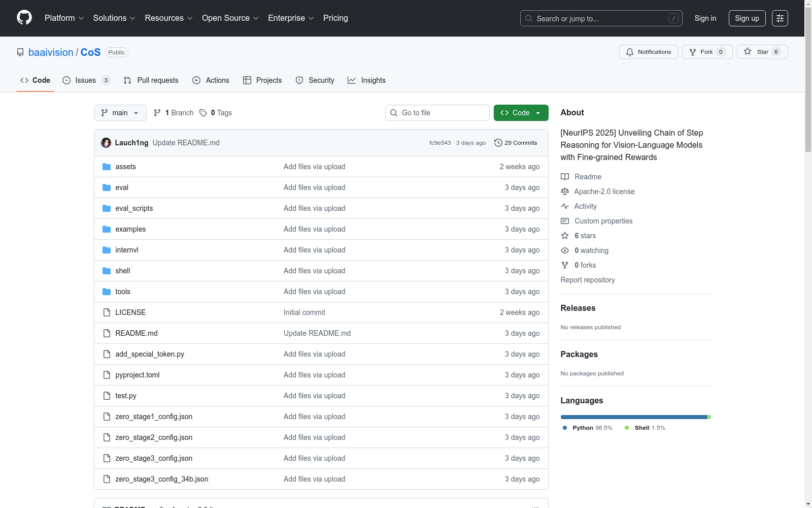Click the zero_stage3_config.json file icon
The image size is (812, 508).
click(107, 458)
